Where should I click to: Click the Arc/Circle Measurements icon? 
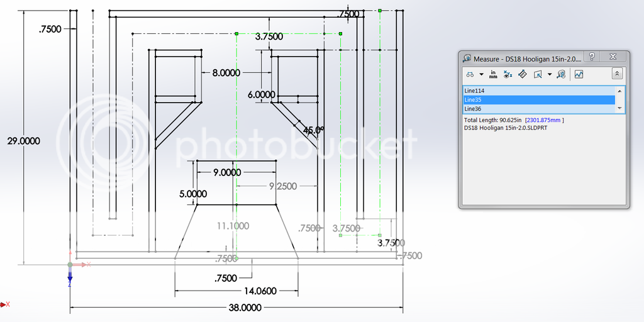click(470, 74)
